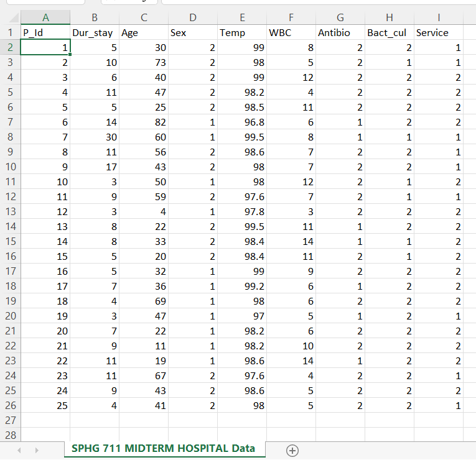Click the Sex header cell
476x460 pixels.
click(x=193, y=32)
